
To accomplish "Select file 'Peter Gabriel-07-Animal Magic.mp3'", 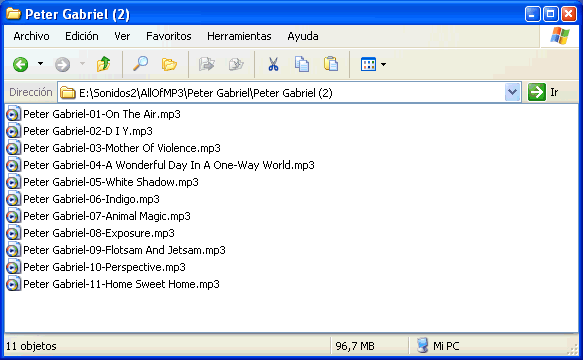I will click(x=107, y=216).
